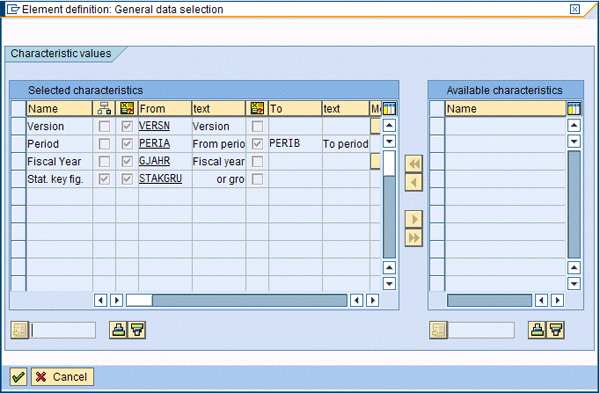Viewport: 600px width, 393px height.
Task: Click the table settings icon in Available characteristics
Action: pyautogui.click(x=574, y=109)
